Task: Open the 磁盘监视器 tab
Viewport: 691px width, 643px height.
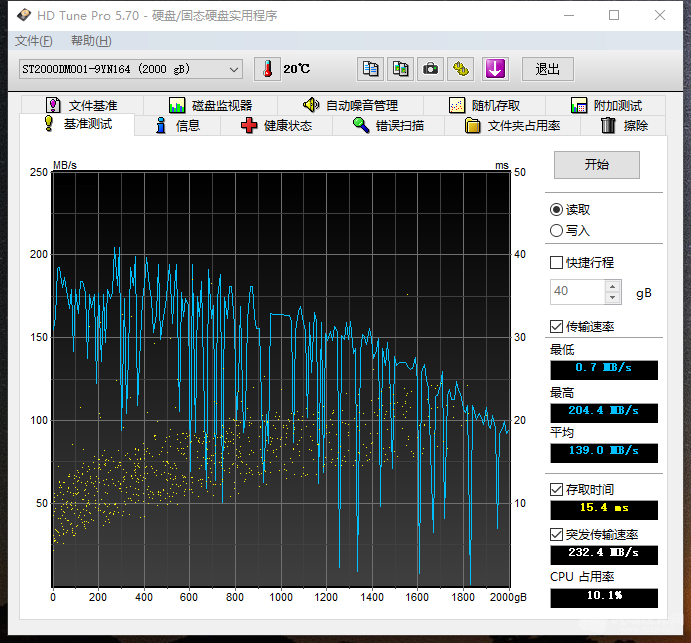Action: tap(211, 105)
